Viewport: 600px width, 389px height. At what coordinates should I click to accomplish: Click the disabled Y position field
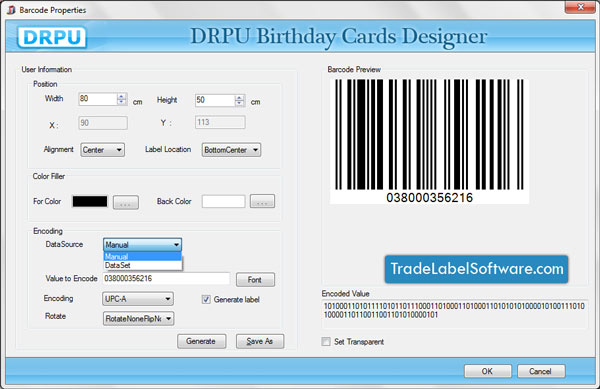pyautogui.click(x=220, y=122)
